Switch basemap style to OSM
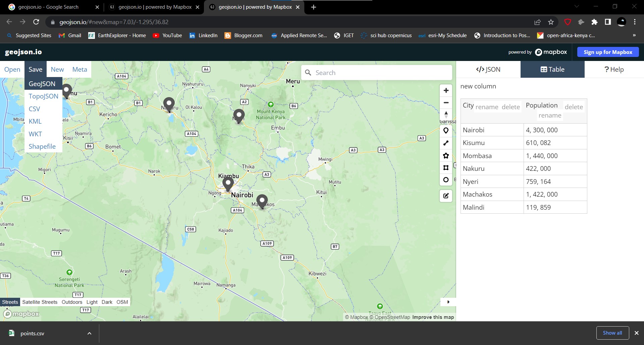644x345 pixels. [x=122, y=302]
